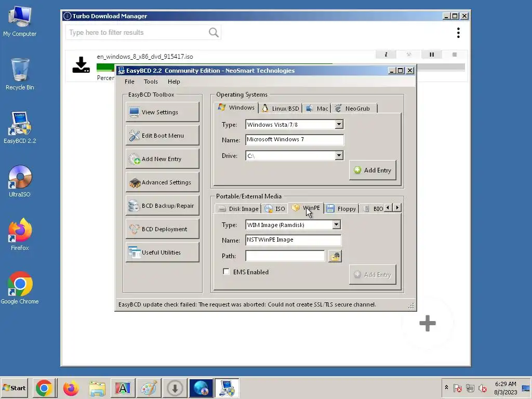Switch to the Windows operating systems tab
532x399 pixels.
(236, 108)
